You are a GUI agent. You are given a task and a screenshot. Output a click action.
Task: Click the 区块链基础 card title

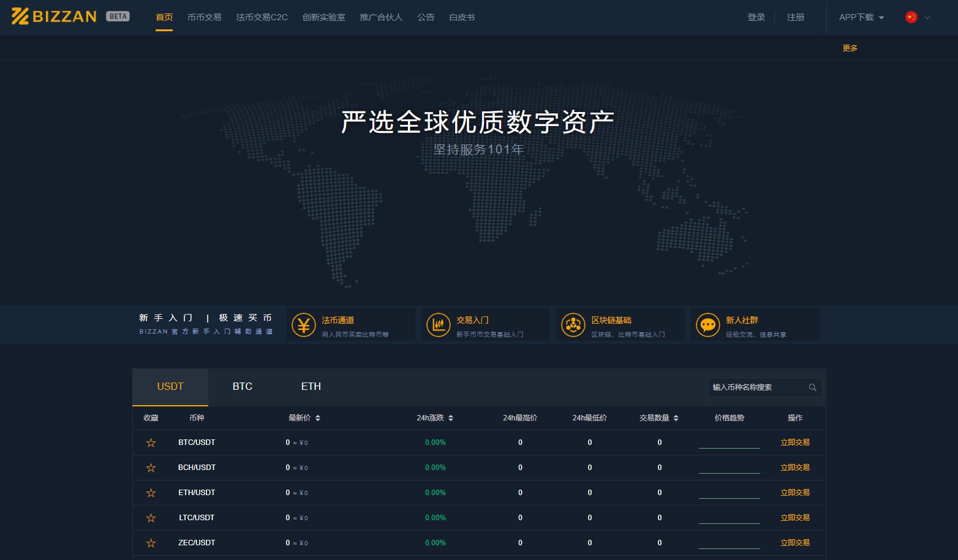[611, 320]
